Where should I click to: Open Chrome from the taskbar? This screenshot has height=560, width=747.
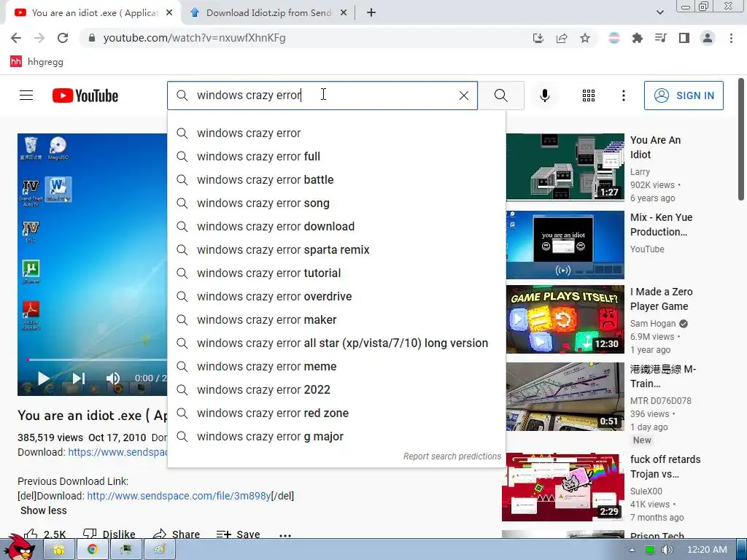click(x=93, y=550)
